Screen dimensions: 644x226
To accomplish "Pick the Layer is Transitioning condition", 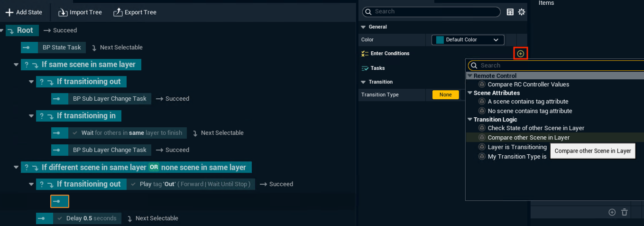I will point(517,147).
